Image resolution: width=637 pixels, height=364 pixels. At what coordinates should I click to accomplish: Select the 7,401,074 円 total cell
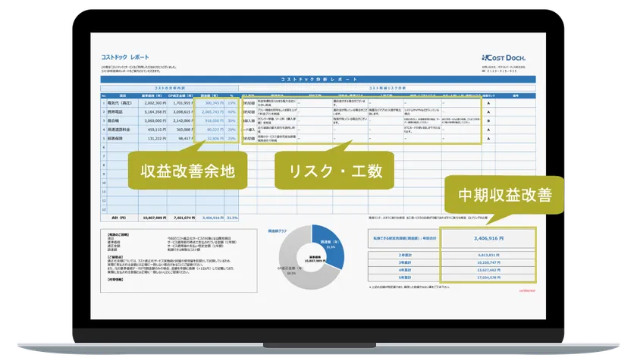[181, 218]
